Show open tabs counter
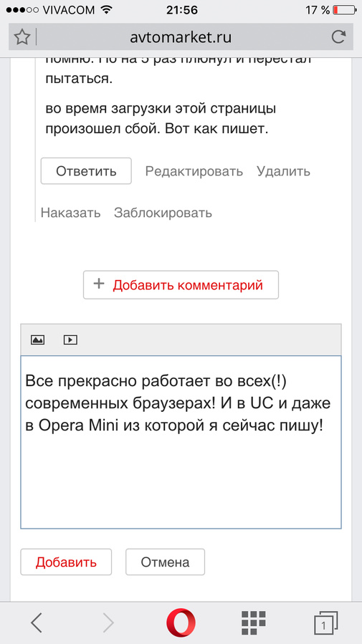The width and height of the screenshot is (362, 644). [325, 623]
